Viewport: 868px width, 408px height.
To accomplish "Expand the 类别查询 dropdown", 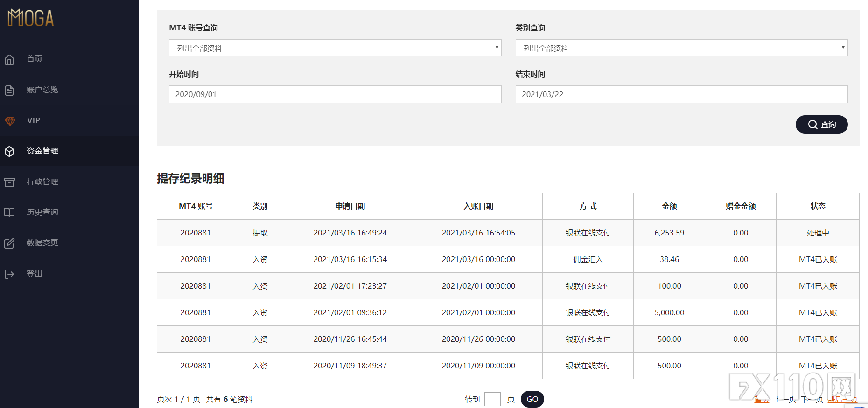I will coord(681,48).
